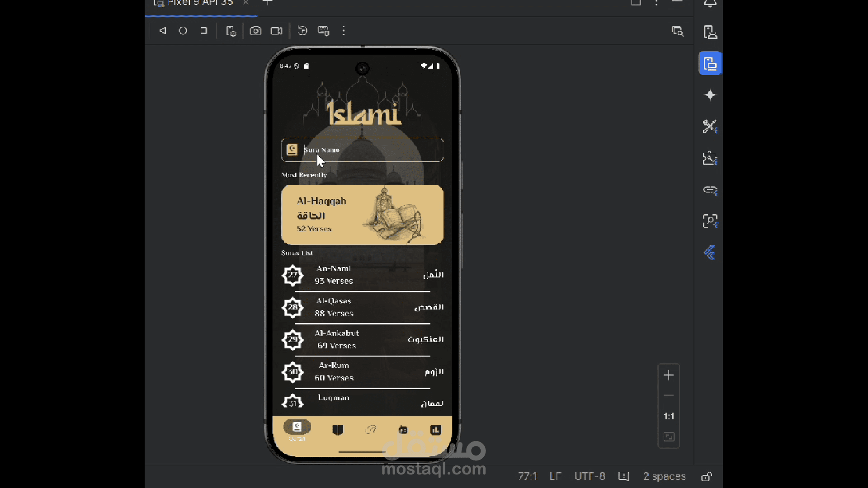This screenshot has width=868, height=488.
Task: Open device file/snapshot icon in toolbar
Action: 231,31
